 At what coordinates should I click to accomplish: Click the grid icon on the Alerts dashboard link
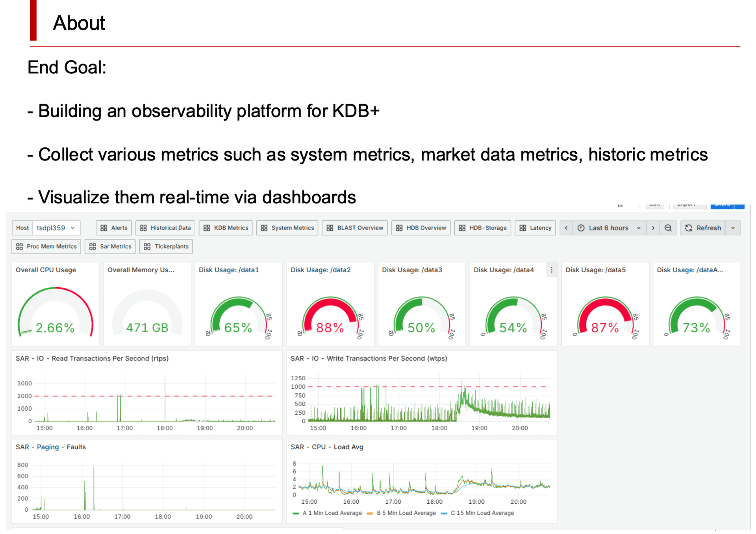(104, 228)
